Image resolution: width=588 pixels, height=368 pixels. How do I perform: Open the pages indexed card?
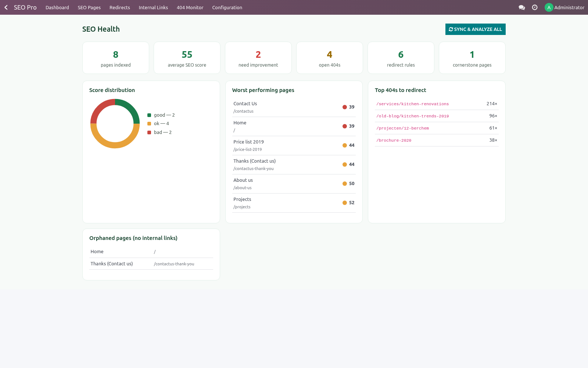pyautogui.click(x=116, y=58)
